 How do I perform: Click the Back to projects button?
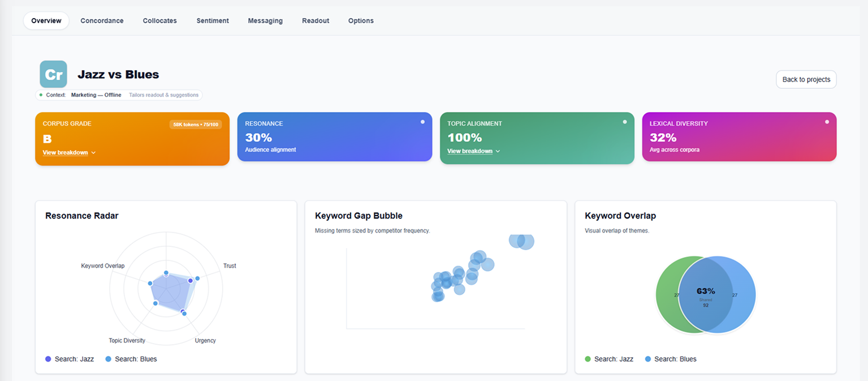806,79
